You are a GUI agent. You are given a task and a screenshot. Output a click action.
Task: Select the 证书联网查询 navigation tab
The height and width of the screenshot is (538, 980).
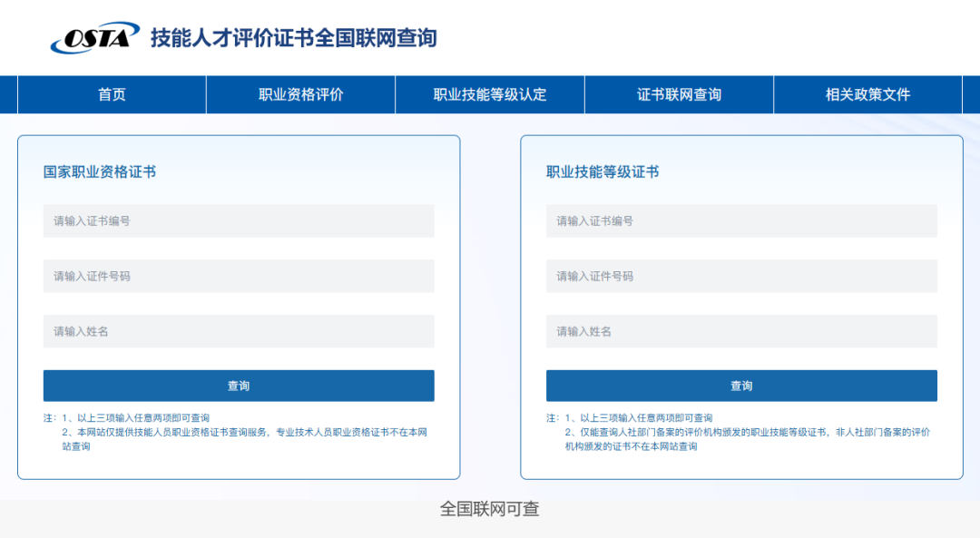click(678, 94)
